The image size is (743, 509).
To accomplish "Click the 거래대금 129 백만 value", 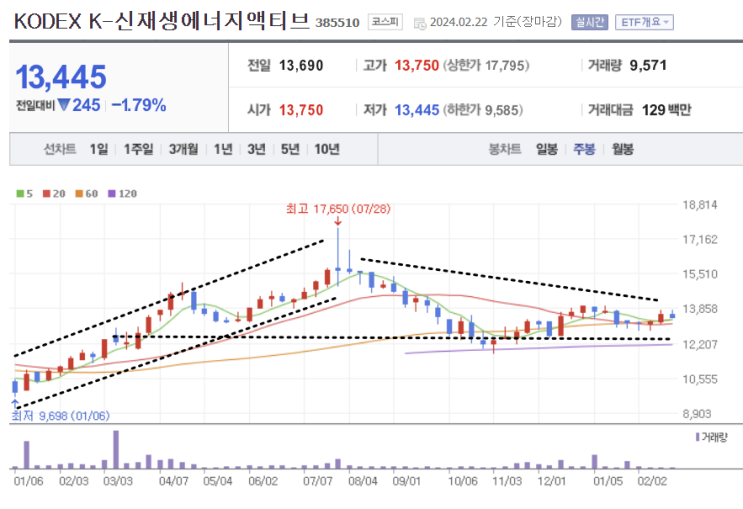I will pyautogui.click(x=666, y=110).
